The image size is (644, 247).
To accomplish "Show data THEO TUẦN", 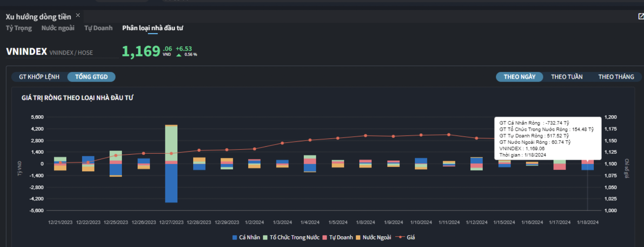I will click(567, 77).
